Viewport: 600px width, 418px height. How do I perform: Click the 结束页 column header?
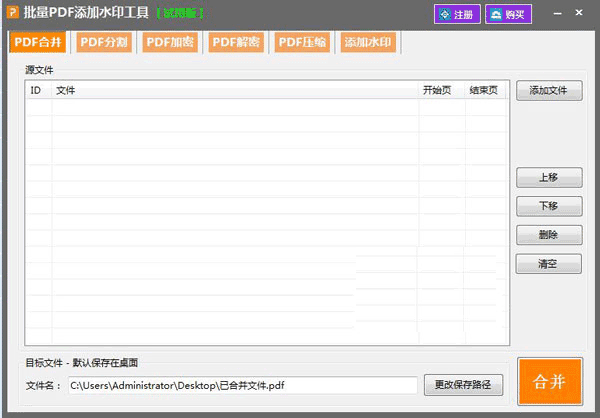[x=486, y=91]
